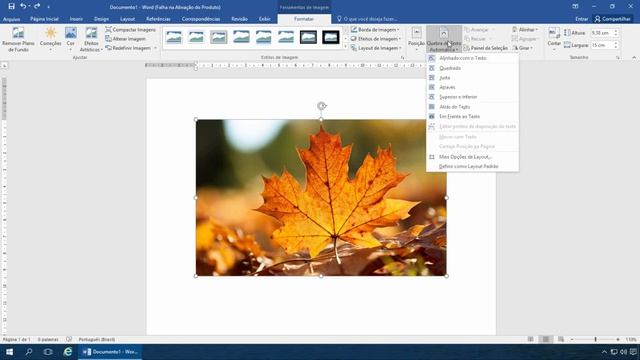
Task: Increase Altura with the stepper arrow
Action: 616,31
